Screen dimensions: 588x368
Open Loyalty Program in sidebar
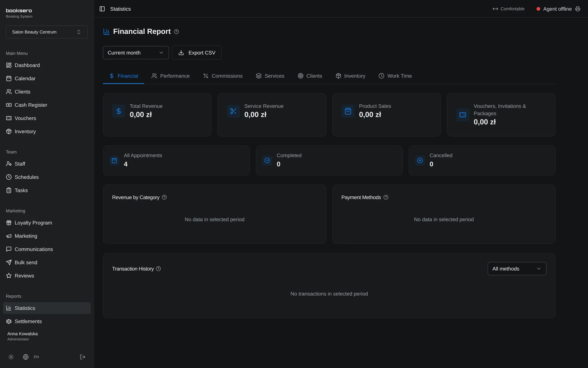(x=47, y=223)
